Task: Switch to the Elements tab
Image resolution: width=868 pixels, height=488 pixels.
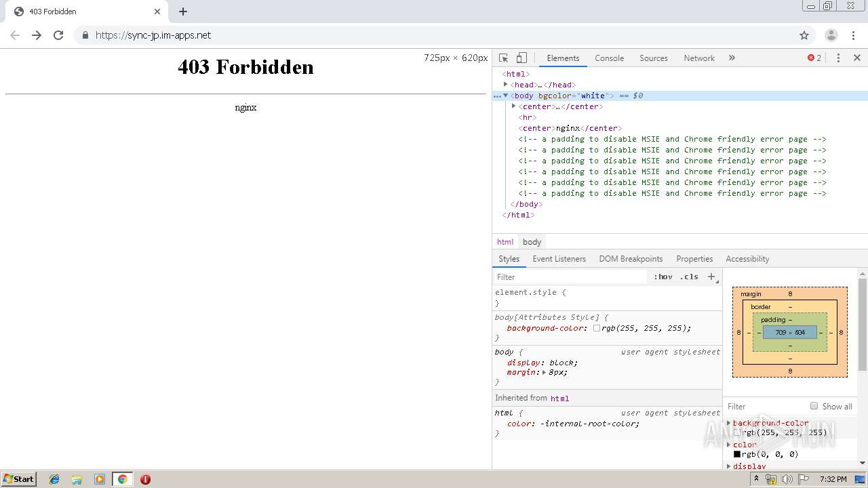Action: pyautogui.click(x=563, y=58)
